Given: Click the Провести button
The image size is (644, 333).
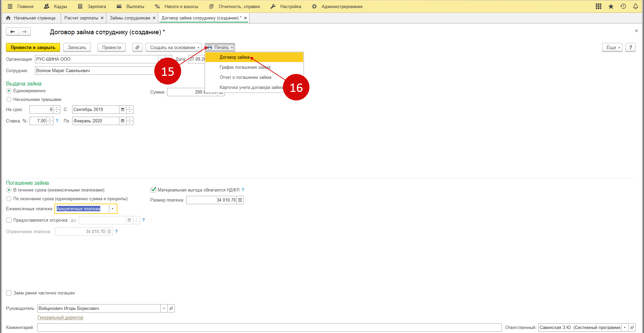Looking at the screenshot, I should [112, 47].
